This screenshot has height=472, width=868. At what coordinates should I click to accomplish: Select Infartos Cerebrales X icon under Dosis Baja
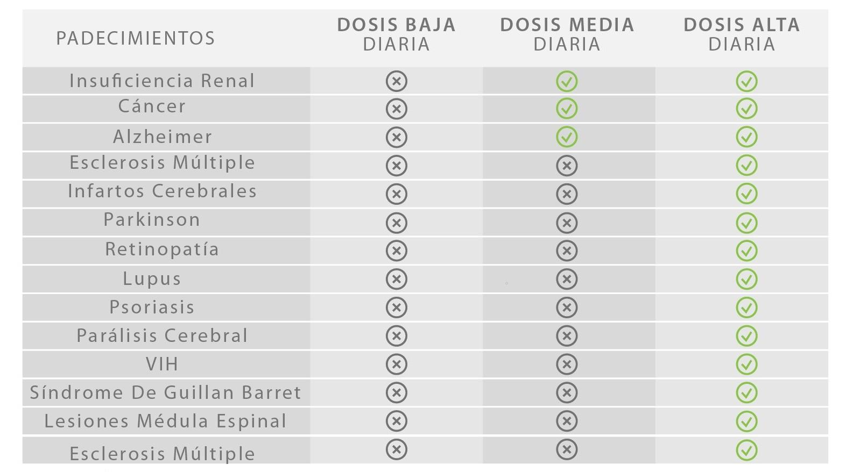[x=397, y=194]
